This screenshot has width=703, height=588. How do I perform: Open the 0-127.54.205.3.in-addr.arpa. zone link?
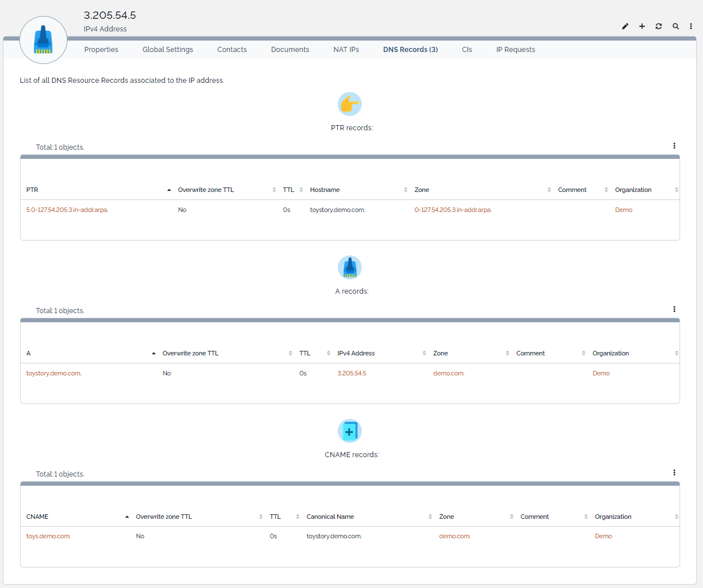(453, 210)
